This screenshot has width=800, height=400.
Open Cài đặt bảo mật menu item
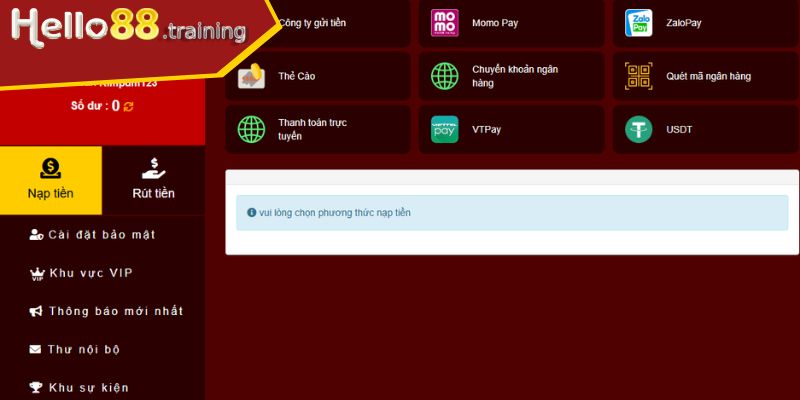coord(103,235)
